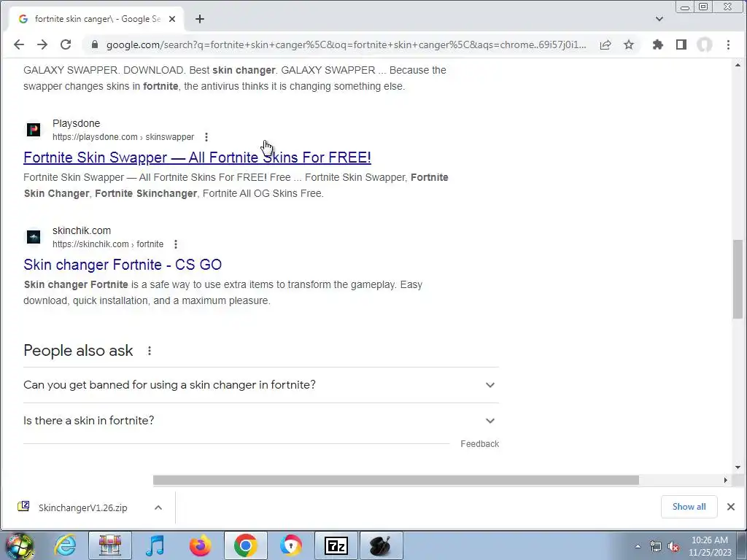The width and height of the screenshot is (747, 560).
Task: Open the tab search dropdown arrow
Action: 659,19
